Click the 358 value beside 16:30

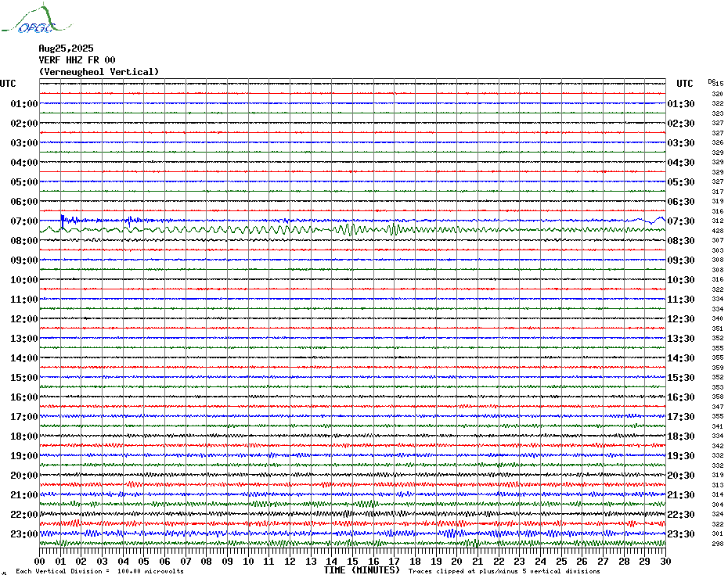718,397
